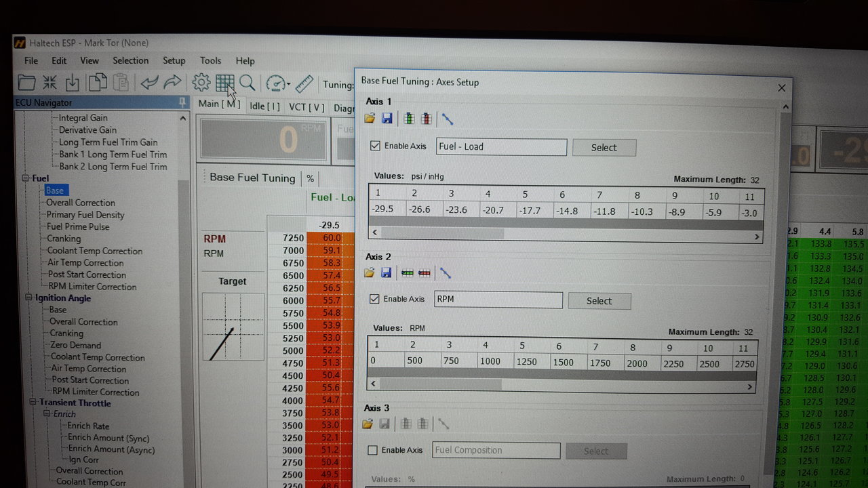Close the Axes Setup dialog
The image size is (868, 488).
[781, 87]
